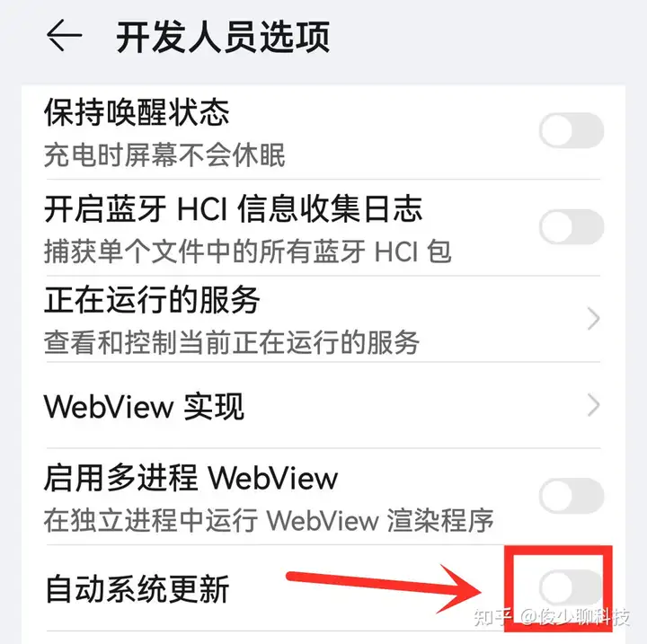Tap 查看和控制当前正在运行的服务 description
647x644 pixels.
232,342
